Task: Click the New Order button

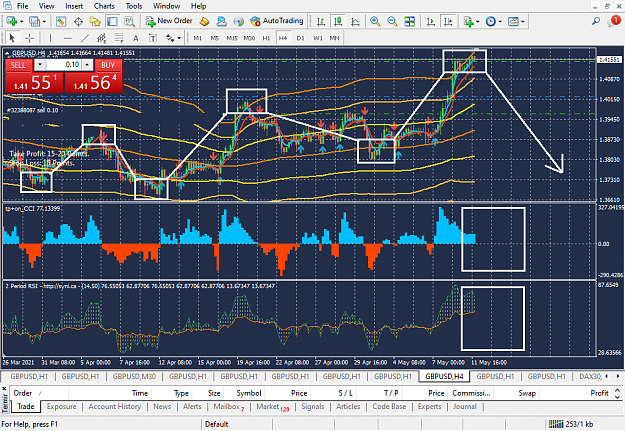Action: pos(169,21)
